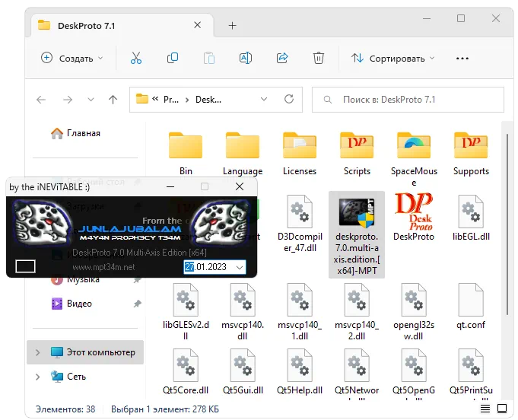The width and height of the screenshot is (518, 420).
Task: Add a new Explorer tab
Action: 232,25
